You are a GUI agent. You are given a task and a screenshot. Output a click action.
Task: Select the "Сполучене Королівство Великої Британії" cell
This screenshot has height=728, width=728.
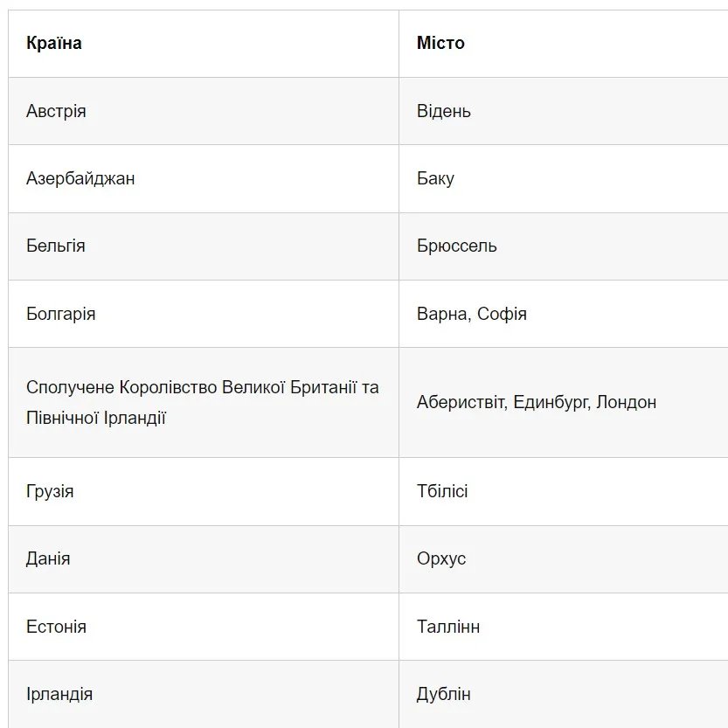[x=203, y=402]
